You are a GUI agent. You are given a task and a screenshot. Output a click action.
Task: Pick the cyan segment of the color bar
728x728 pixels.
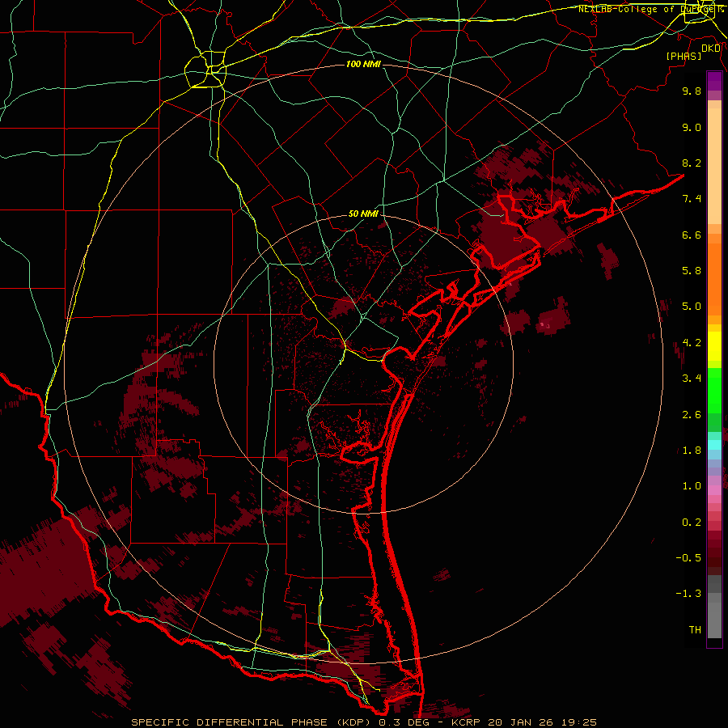[x=714, y=445]
